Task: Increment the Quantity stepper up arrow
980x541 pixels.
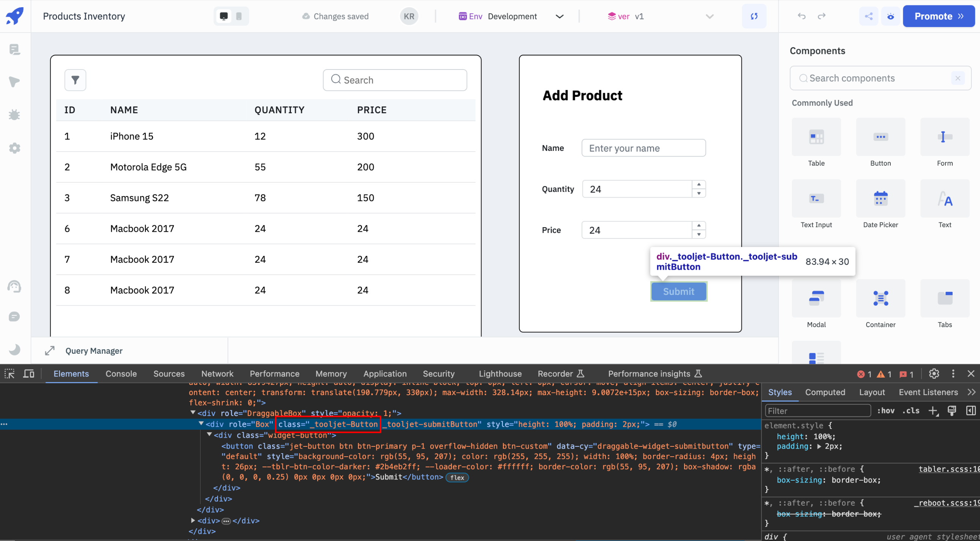Action: (699, 185)
